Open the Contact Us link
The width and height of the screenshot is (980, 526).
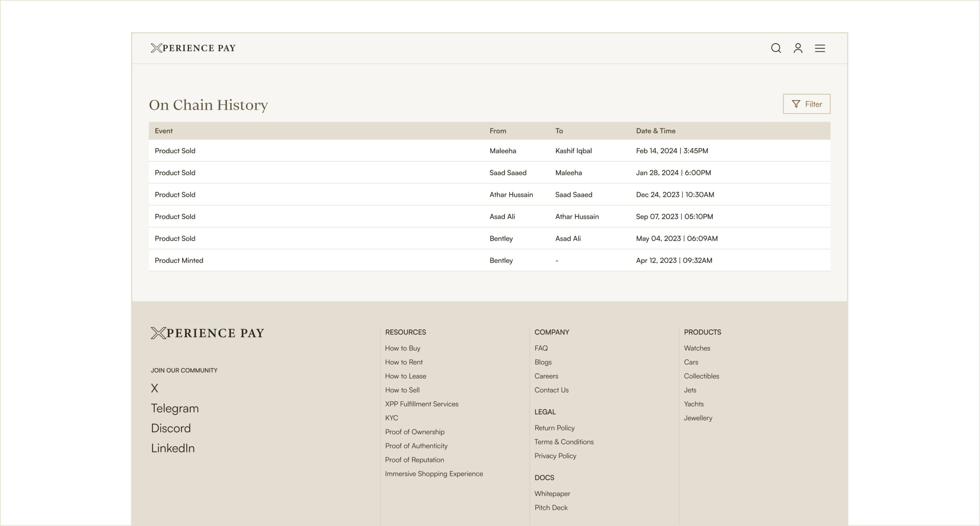point(551,390)
